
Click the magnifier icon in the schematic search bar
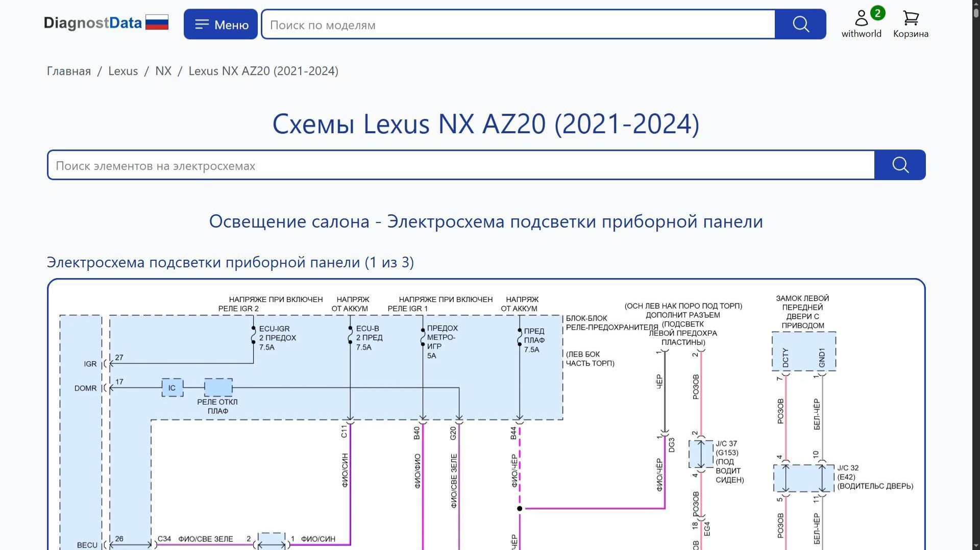tap(900, 165)
